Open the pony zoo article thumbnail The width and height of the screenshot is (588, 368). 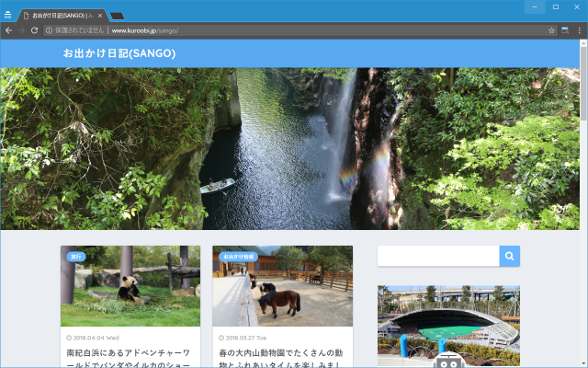[x=282, y=286]
